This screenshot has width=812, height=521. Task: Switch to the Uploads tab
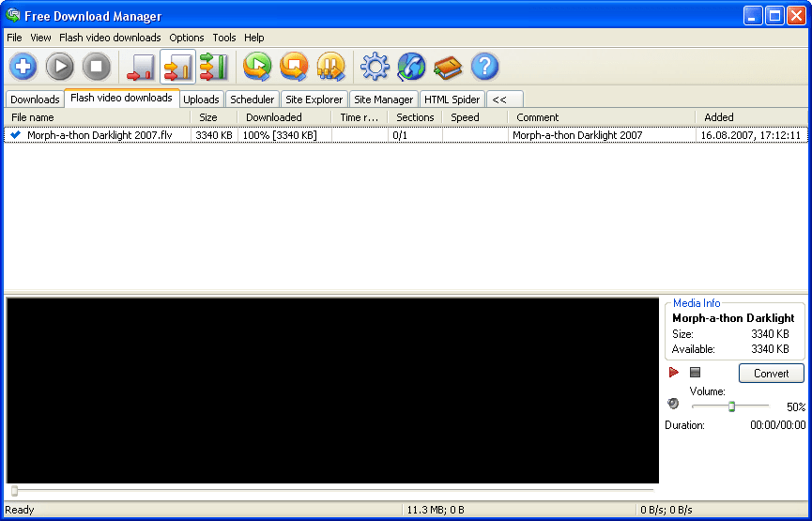[x=201, y=100]
